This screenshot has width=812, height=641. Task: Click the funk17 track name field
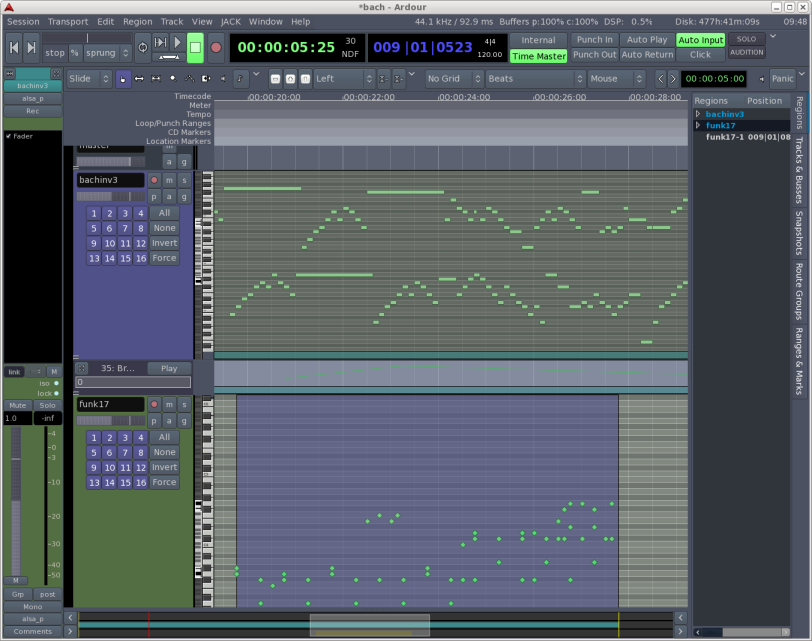click(110, 404)
